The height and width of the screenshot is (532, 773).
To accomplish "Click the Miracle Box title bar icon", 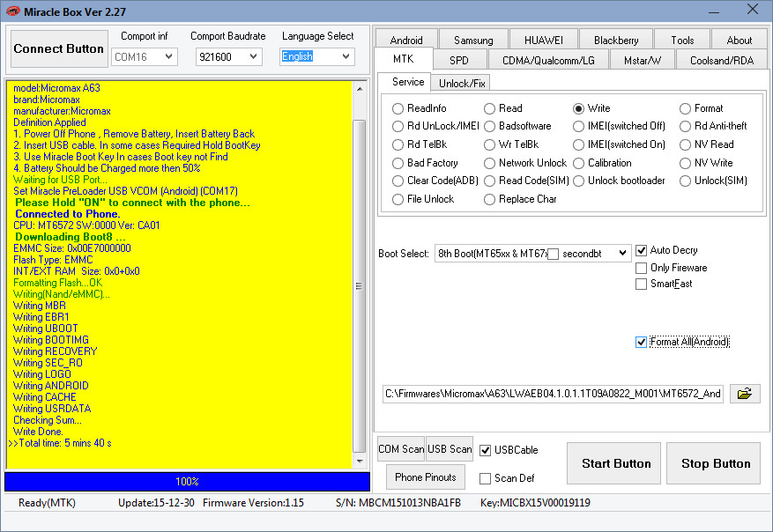I will (12, 11).
